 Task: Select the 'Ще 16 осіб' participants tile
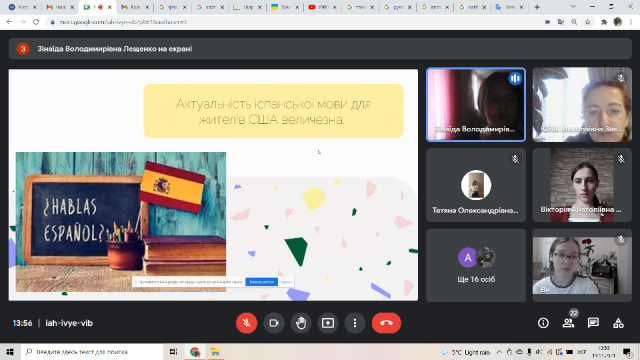coord(476,265)
